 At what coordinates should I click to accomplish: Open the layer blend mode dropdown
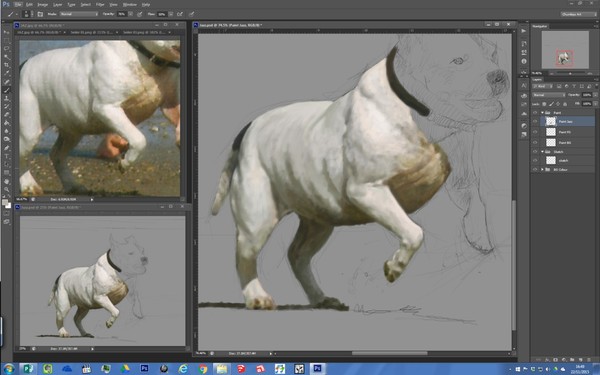coord(549,95)
